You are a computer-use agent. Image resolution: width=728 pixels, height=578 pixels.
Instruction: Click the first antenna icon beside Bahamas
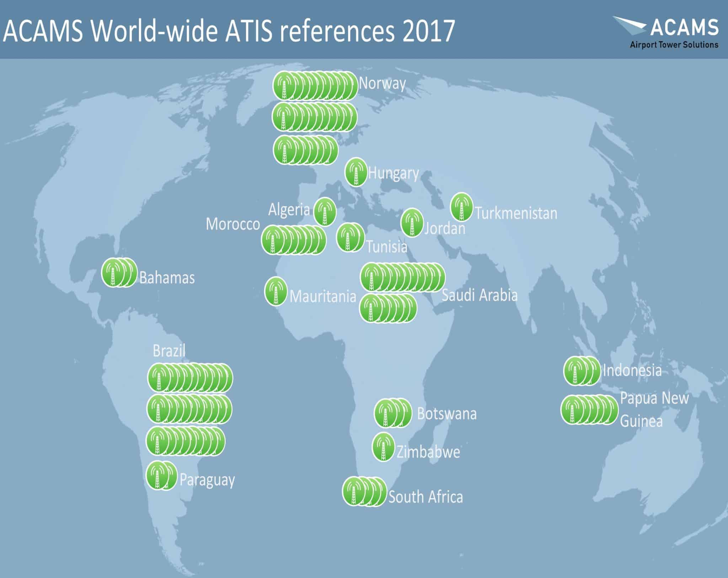113,272
